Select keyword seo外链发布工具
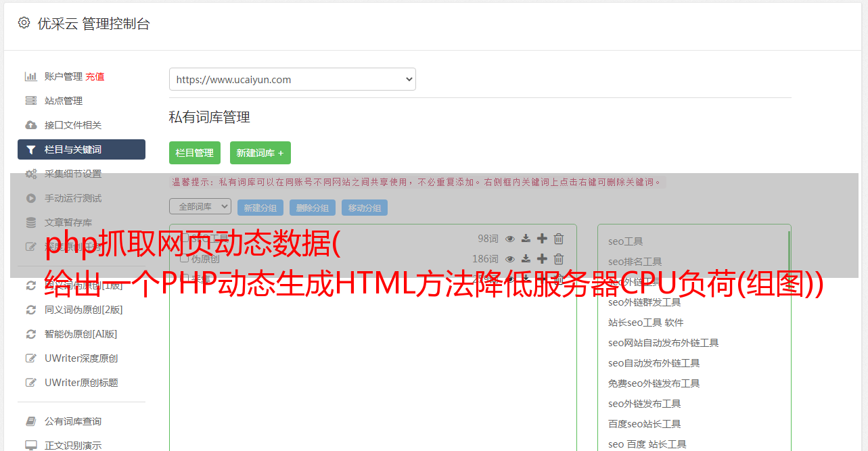This screenshot has width=868, height=451. [645, 404]
